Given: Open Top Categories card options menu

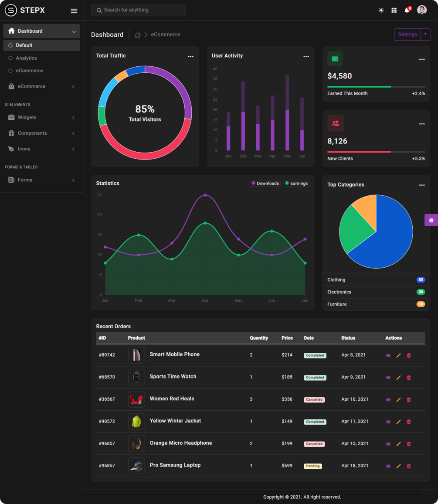Looking at the screenshot, I should tap(422, 185).
